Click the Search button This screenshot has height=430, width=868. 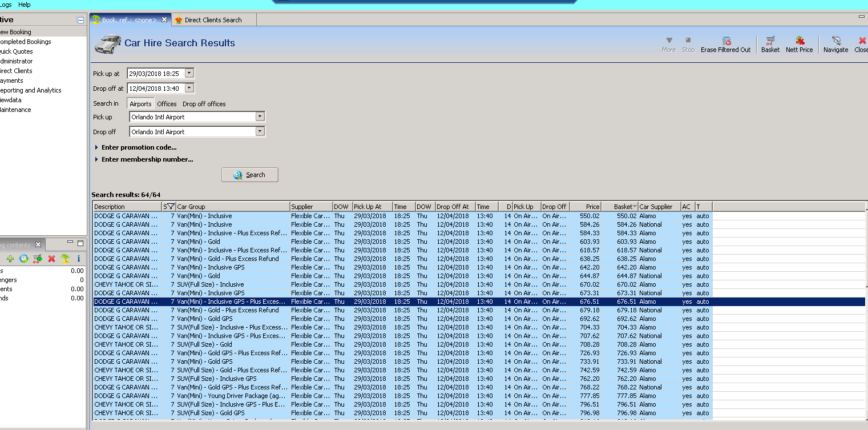250,175
